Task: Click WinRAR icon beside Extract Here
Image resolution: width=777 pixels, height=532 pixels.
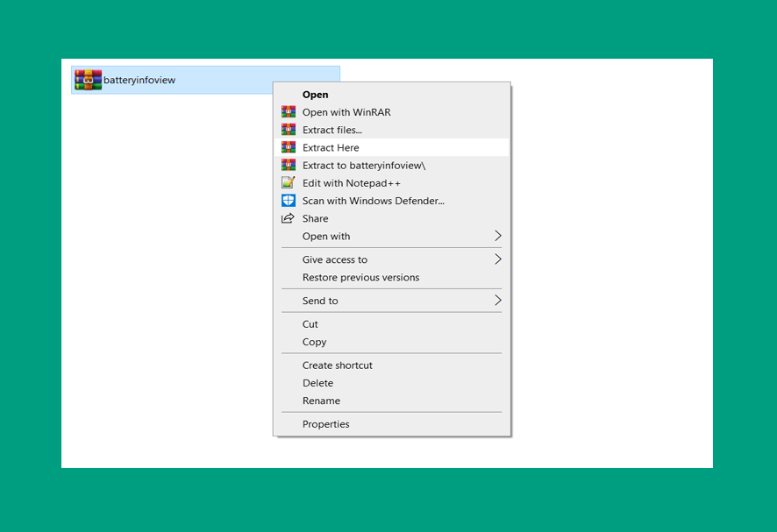Action: point(289,147)
